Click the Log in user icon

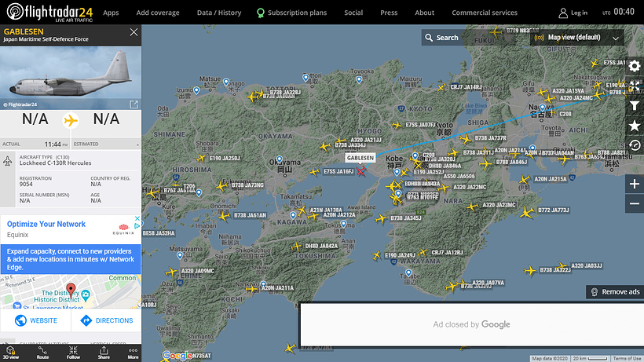(x=563, y=13)
